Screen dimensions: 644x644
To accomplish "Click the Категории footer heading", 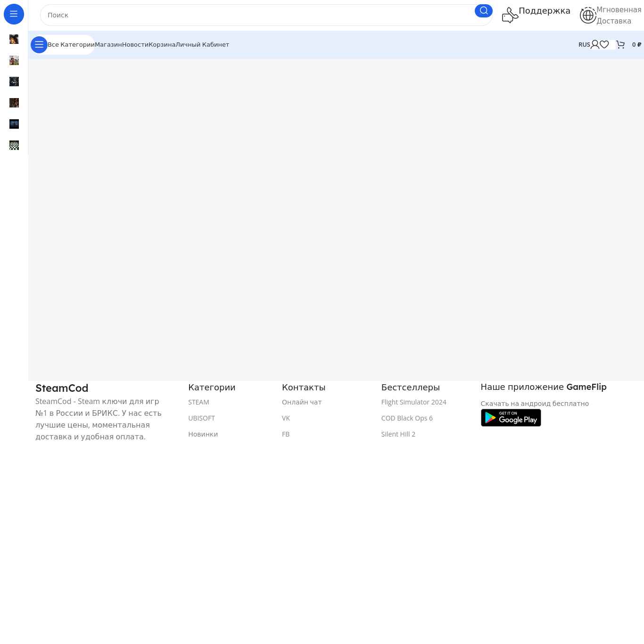I will pyautogui.click(x=212, y=388).
